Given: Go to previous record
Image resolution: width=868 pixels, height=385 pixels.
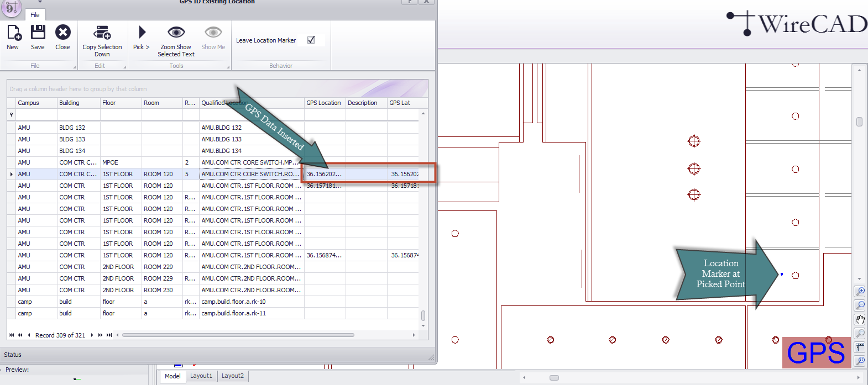Looking at the screenshot, I should tap(29, 335).
